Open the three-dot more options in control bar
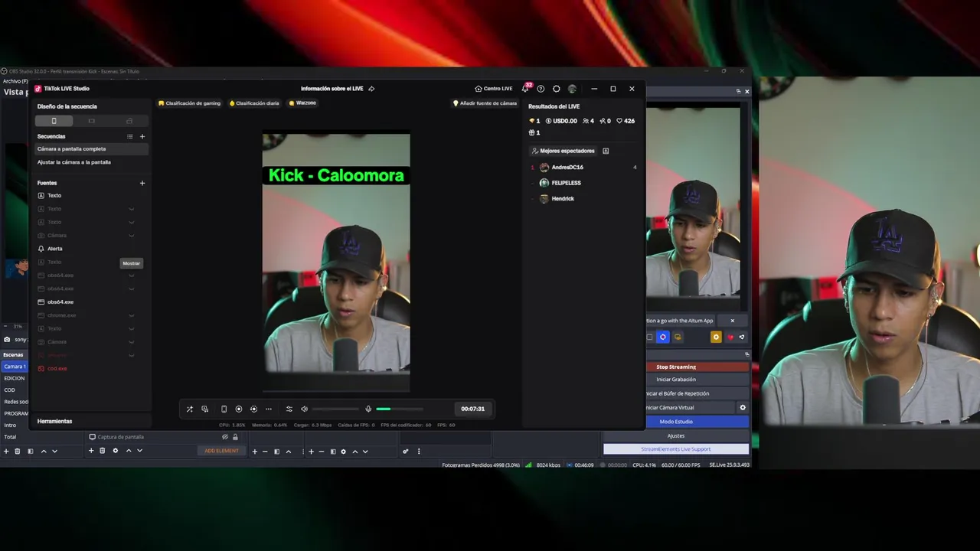This screenshot has width=980, height=551. point(269,409)
